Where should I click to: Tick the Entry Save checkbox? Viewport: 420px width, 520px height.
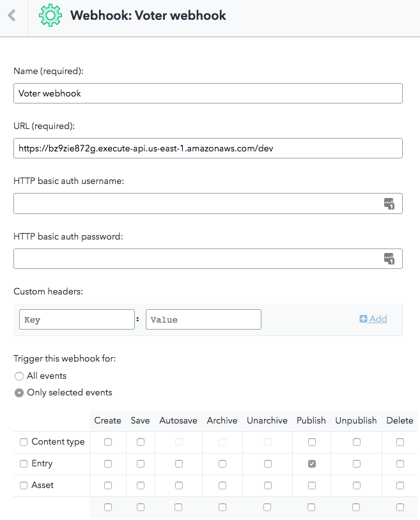point(141,464)
